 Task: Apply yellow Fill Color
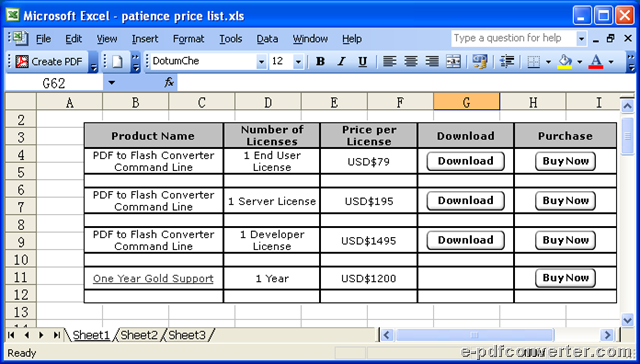[565, 62]
